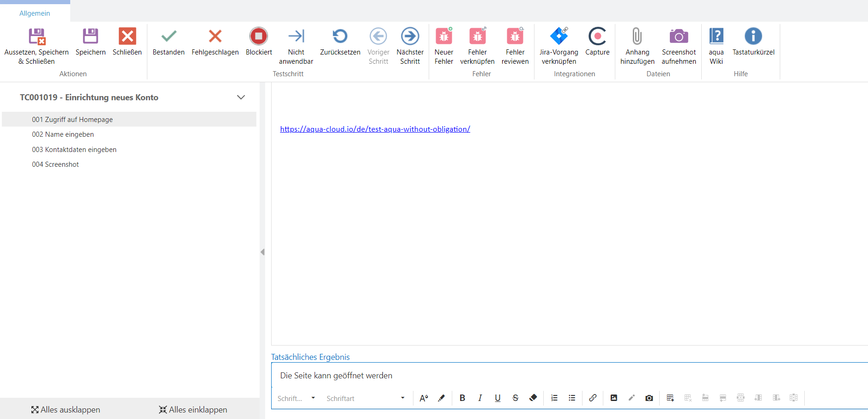Viewport: 868px width, 419px height.
Task: Toggle bold formatting in editor
Action: point(462,398)
